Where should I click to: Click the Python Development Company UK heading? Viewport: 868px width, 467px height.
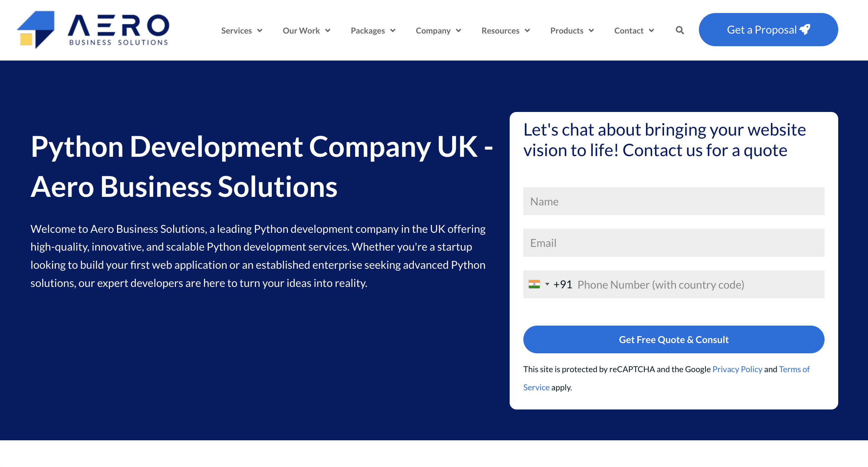click(x=262, y=166)
